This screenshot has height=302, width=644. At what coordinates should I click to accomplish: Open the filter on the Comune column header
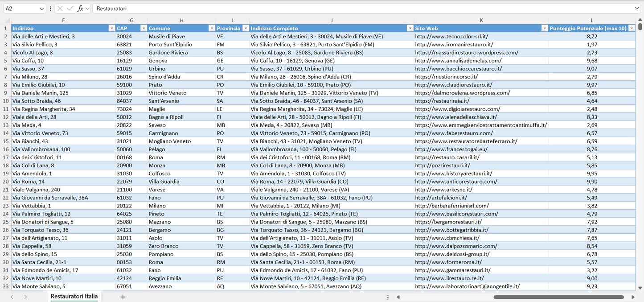pos(212,28)
